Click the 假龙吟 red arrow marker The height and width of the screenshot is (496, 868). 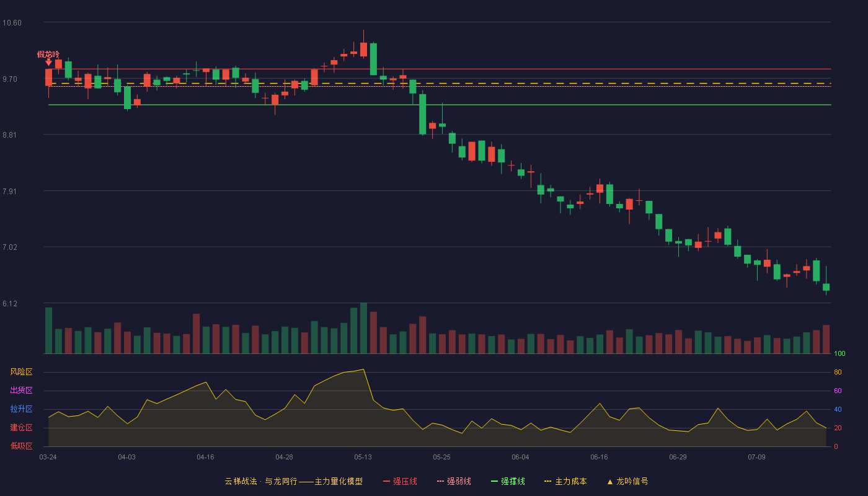point(48,62)
